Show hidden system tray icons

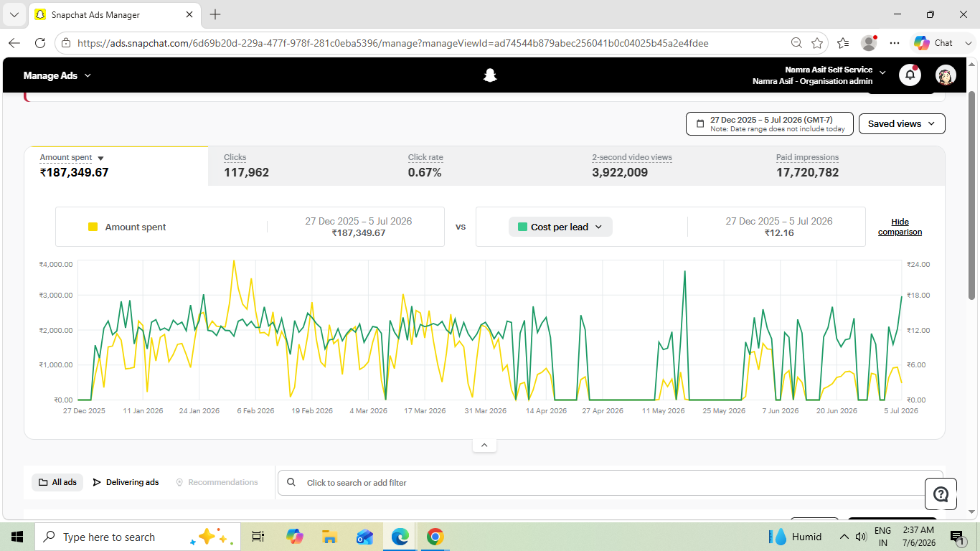click(844, 537)
